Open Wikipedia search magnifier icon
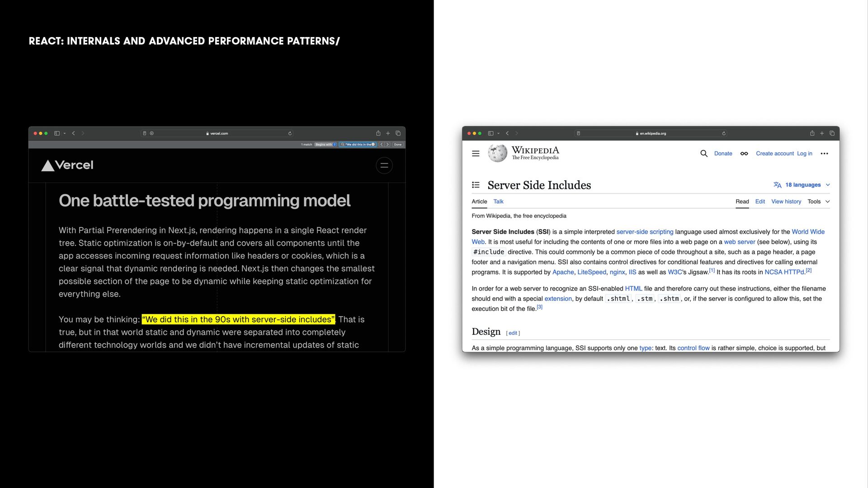Viewport: 868px width, 488px height. (703, 154)
